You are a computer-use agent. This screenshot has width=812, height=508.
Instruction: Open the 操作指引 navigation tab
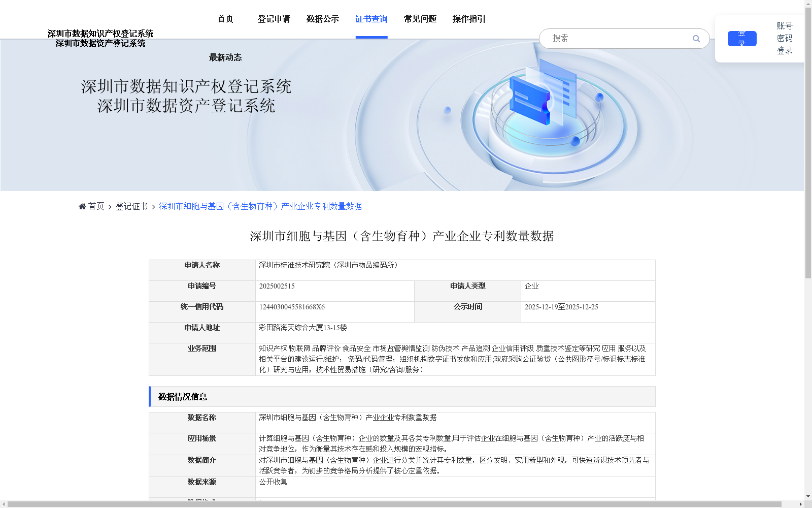click(x=469, y=19)
